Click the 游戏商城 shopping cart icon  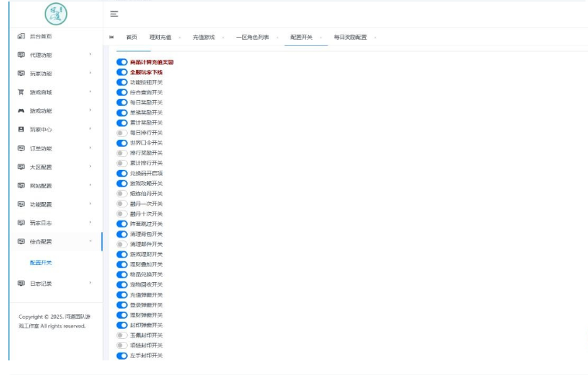click(21, 92)
